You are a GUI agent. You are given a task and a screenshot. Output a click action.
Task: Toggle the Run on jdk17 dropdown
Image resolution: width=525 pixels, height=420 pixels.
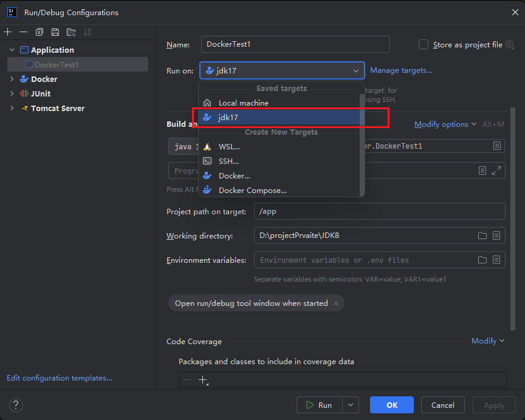click(283, 70)
